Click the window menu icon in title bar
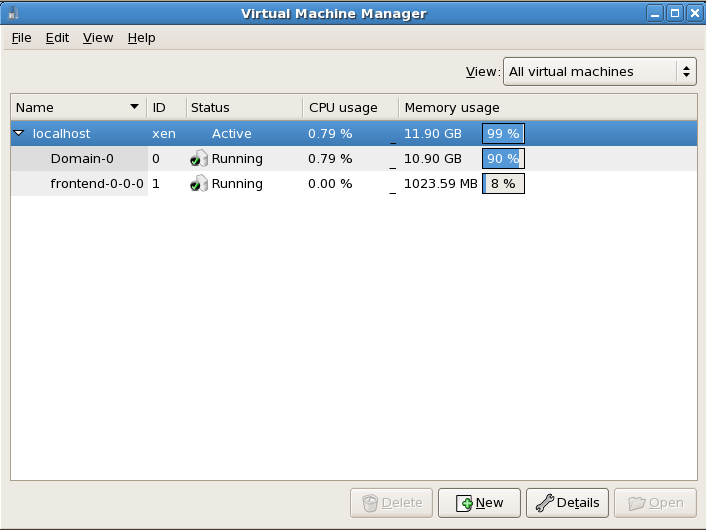This screenshot has height=530, width=706. (x=13, y=13)
